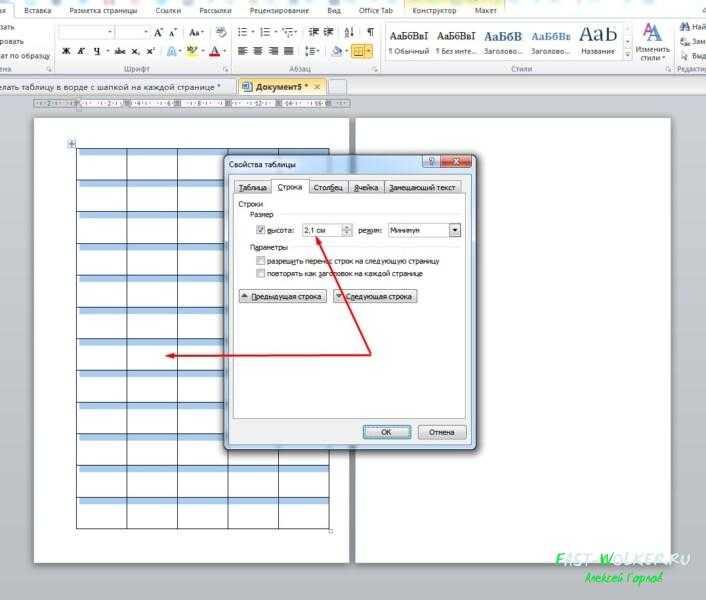
Task: Click the bulleted list icon
Action: pos(242,32)
